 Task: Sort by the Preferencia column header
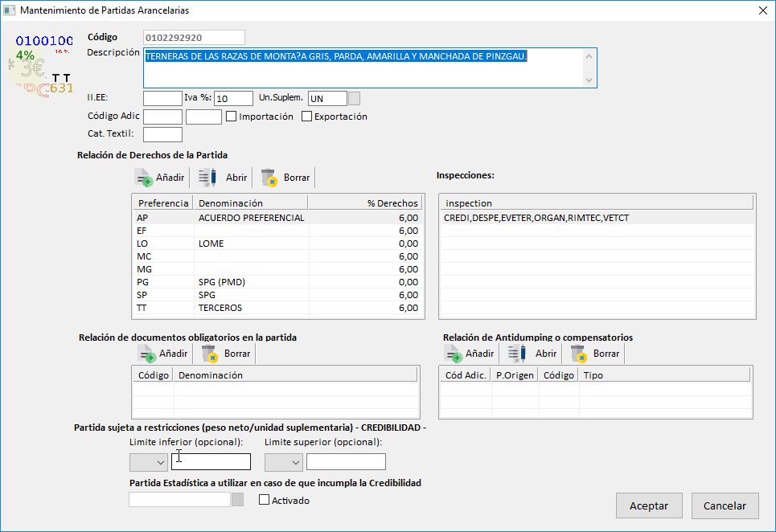[x=163, y=203]
